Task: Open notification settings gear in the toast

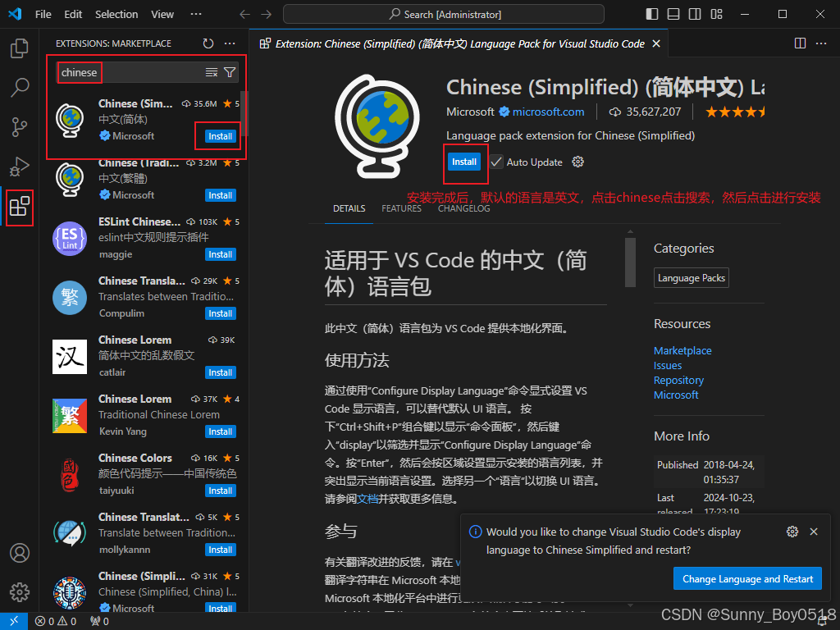Action: pyautogui.click(x=792, y=532)
